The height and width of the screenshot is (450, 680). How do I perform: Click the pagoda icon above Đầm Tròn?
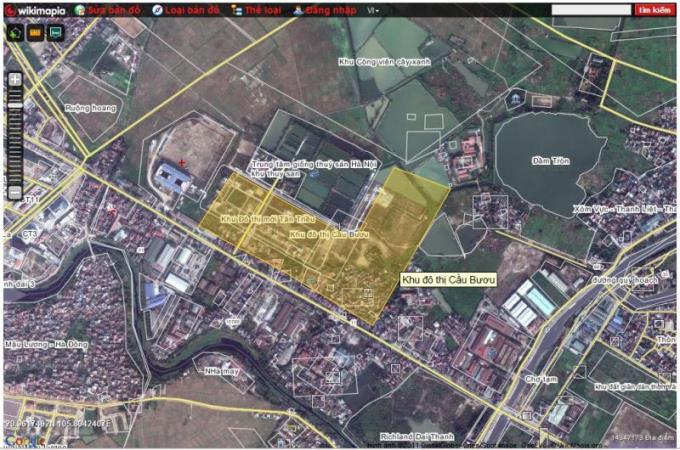[515, 99]
